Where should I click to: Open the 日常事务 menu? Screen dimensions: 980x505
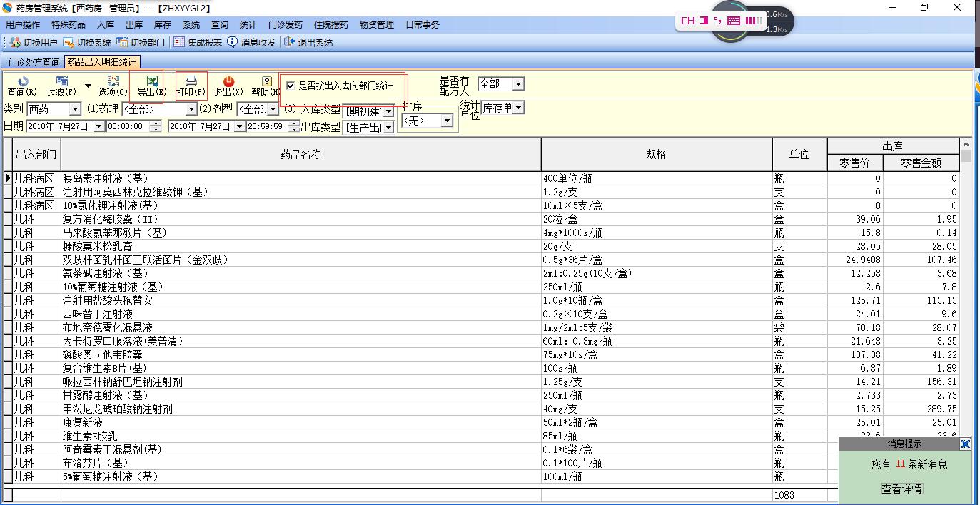[x=423, y=25]
